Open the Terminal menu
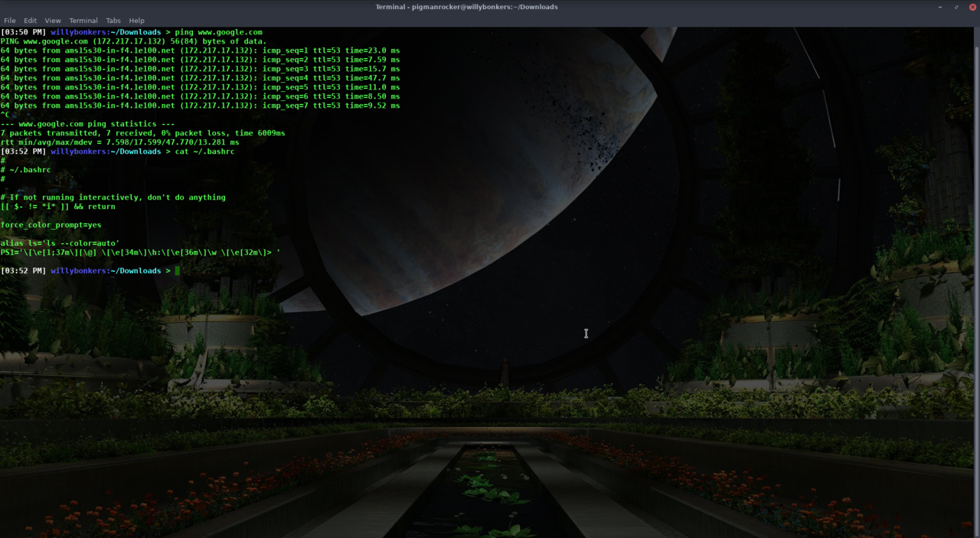This screenshot has height=538, width=980. pyautogui.click(x=83, y=21)
